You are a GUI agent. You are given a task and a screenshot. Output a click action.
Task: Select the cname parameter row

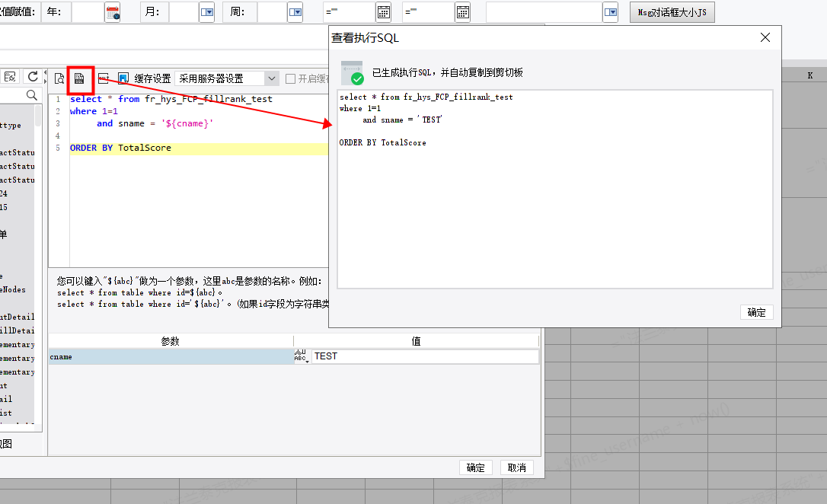(x=171, y=357)
